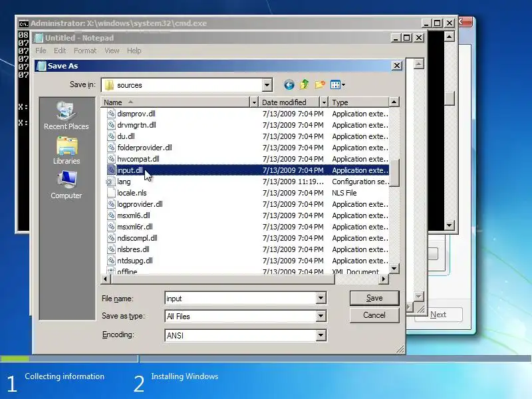Open the Date modified column filter dropdown
Image resolution: width=532 pixels, height=399 pixels.
pos(324,102)
